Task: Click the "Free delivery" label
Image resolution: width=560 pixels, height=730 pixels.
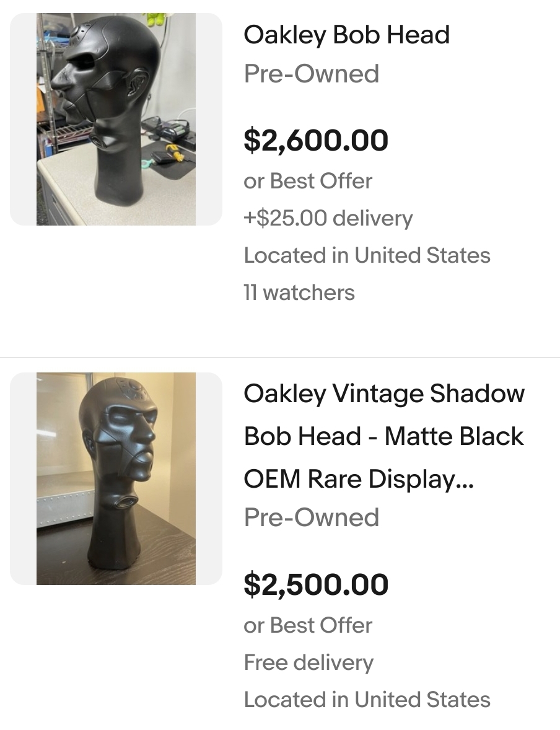Action: [x=308, y=662]
